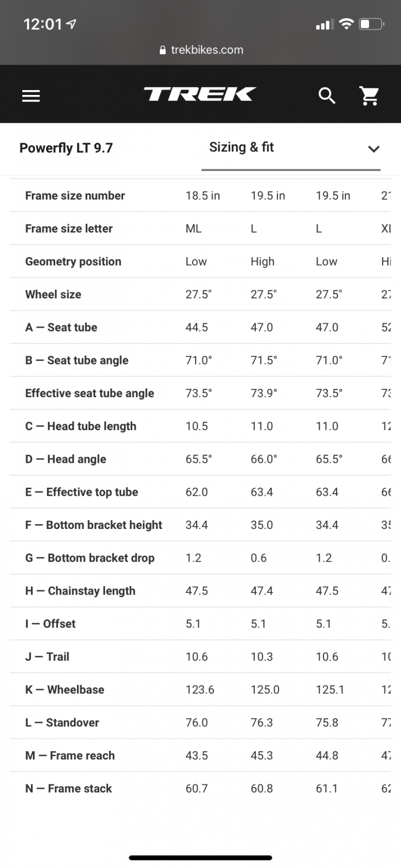Open the shopping cart

(370, 96)
